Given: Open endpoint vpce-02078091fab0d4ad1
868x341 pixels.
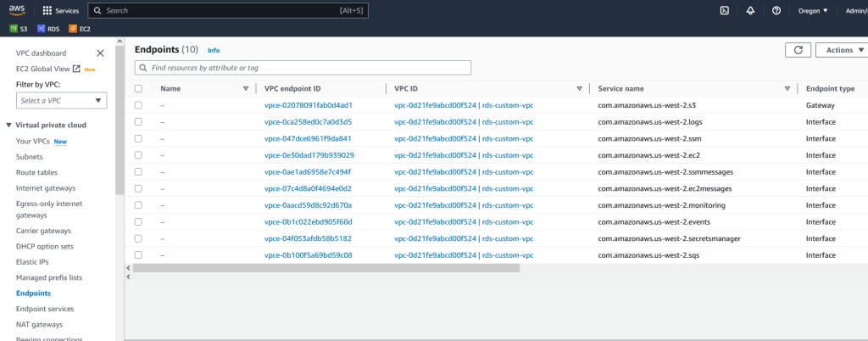Looking at the screenshot, I should tap(309, 105).
